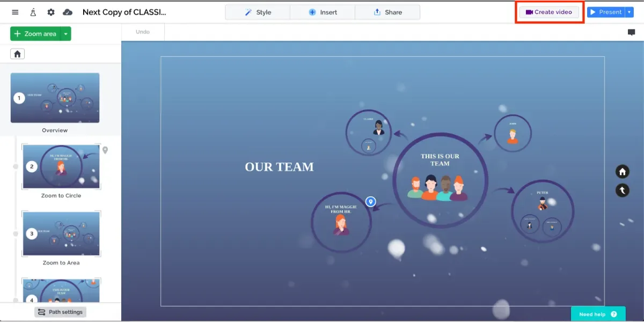Switch to the Style tab

[257, 11]
